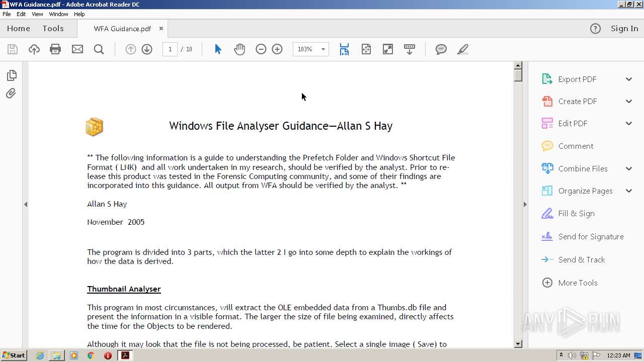Send file by email envelope icon
The height and width of the screenshot is (362, 644).
pos(77,49)
